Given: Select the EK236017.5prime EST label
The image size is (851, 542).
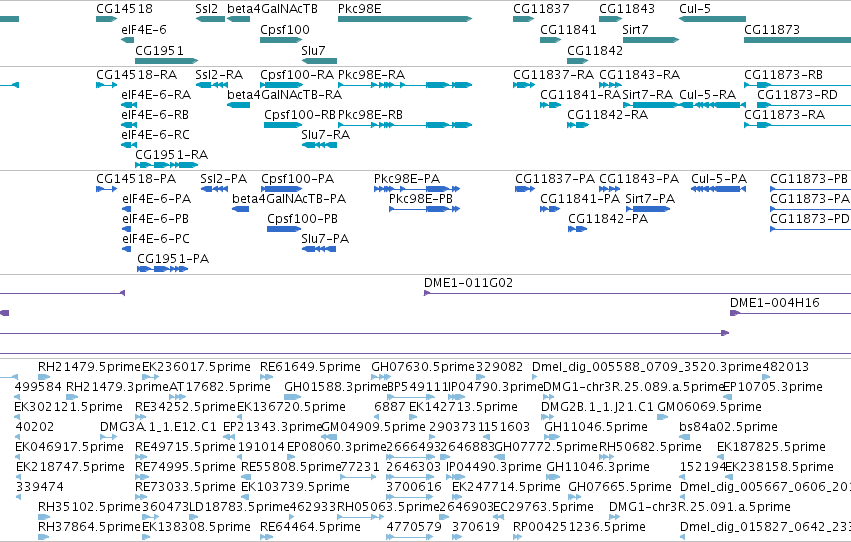Looking at the screenshot, I should point(196,367).
